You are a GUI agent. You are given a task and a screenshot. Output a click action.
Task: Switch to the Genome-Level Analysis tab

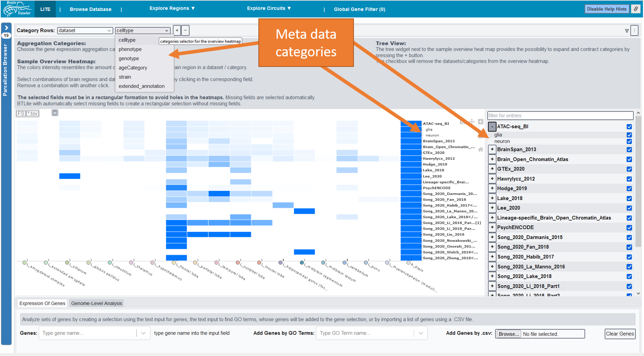click(96, 303)
